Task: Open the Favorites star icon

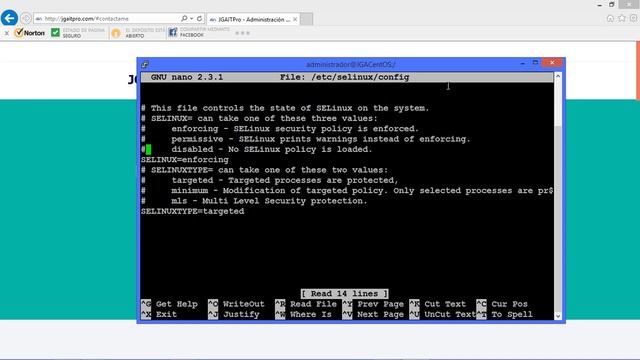Action: 622,18
